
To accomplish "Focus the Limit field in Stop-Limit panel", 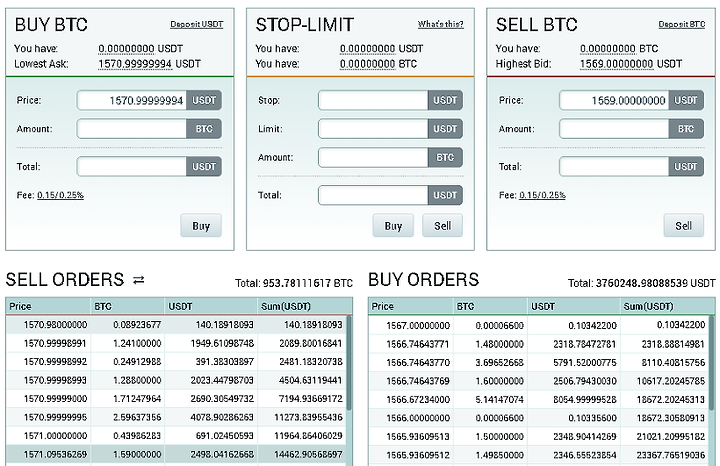I will click(373, 129).
